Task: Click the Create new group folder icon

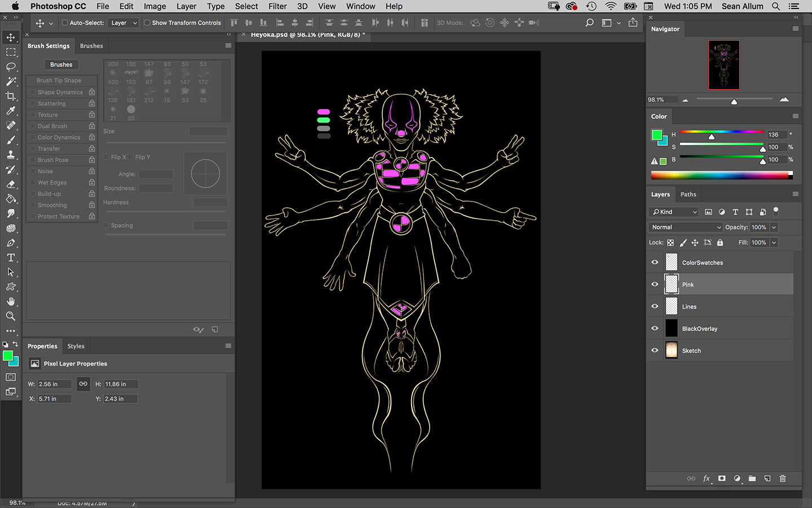Action: pyautogui.click(x=752, y=478)
